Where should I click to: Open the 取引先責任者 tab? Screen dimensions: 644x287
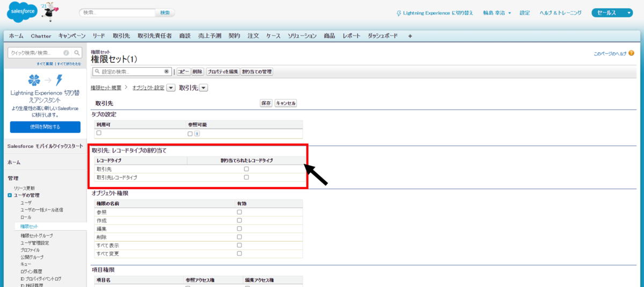(155, 36)
